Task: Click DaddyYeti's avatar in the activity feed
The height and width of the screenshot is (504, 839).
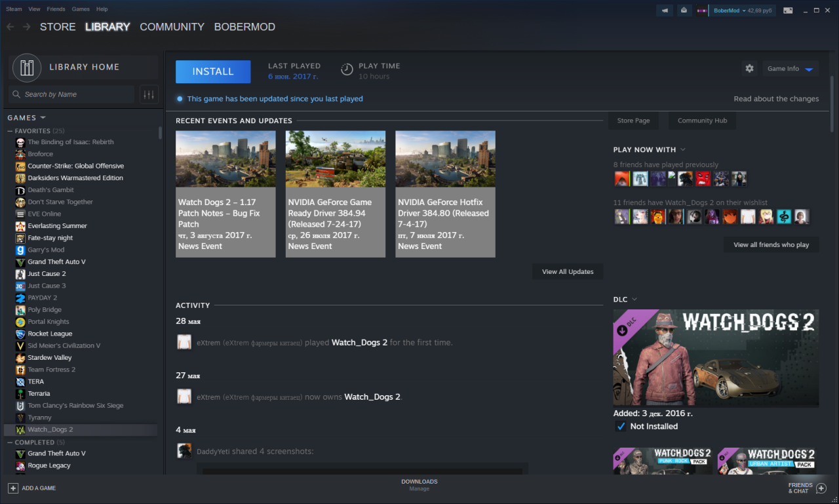Action: 184,451
